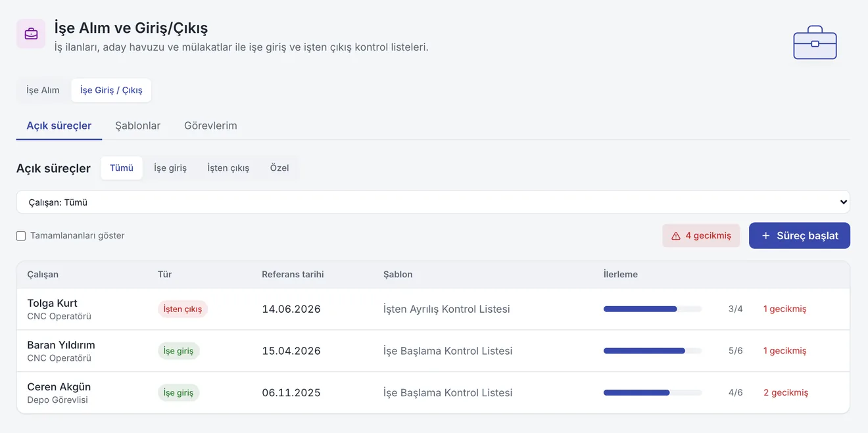This screenshot has height=433, width=868.
Task: Switch to the İşe Alım tab
Action: point(43,91)
